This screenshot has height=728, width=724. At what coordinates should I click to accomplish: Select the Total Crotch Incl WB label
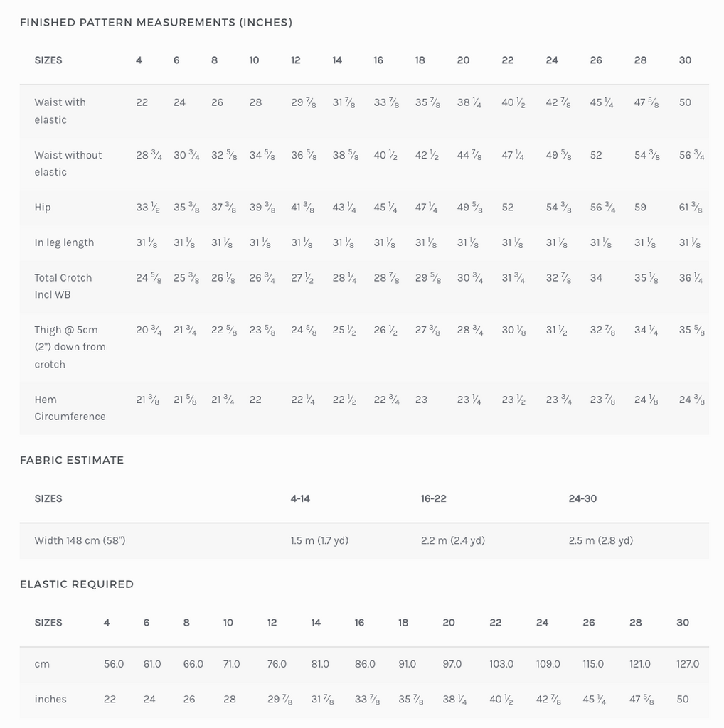point(63,286)
